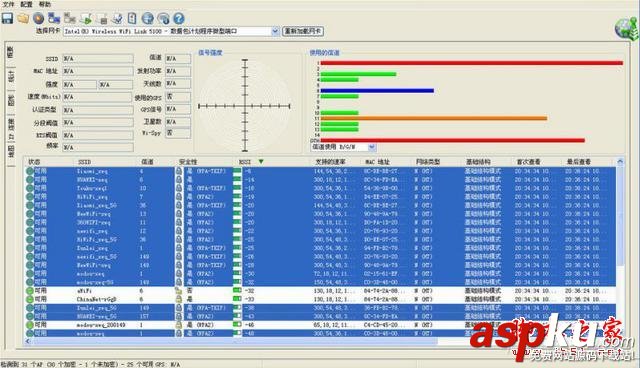Click the first blue globe toolbar icon
This screenshot has height=368, width=640.
tap(148, 18)
